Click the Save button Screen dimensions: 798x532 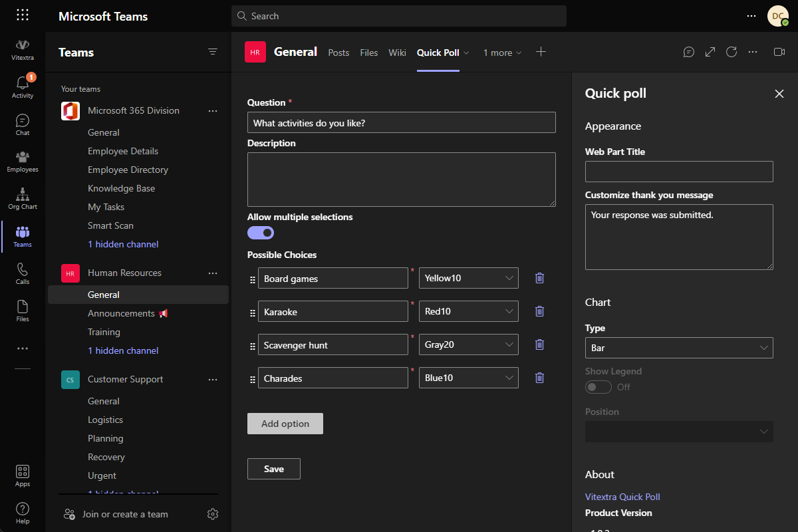point(274,469)
